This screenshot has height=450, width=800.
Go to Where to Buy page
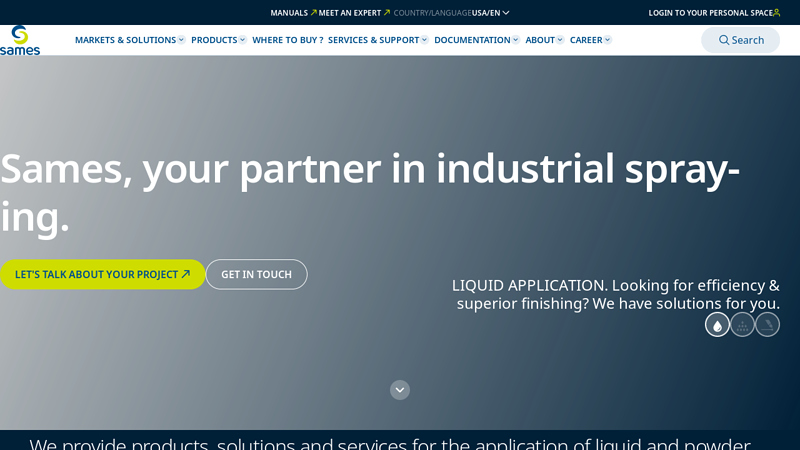tap(287, 40)
